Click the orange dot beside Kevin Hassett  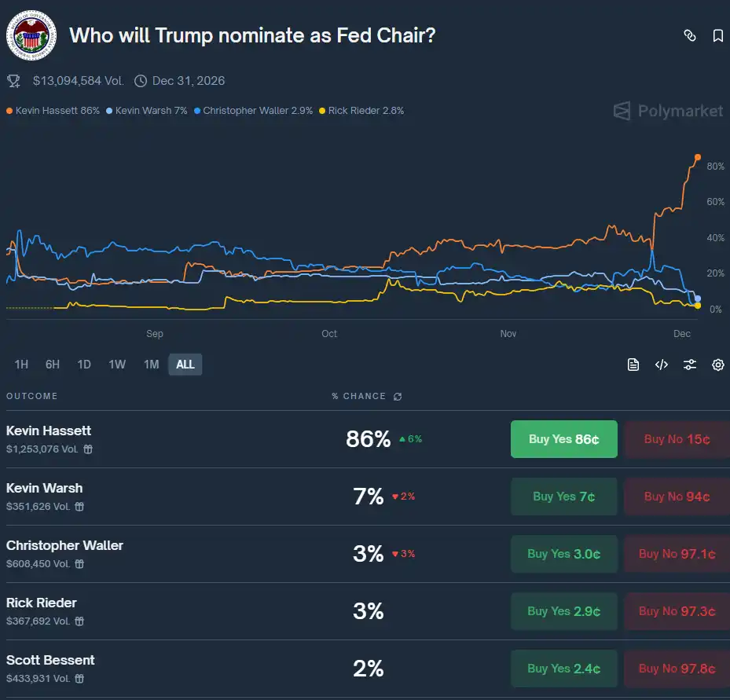pos(10,111)
